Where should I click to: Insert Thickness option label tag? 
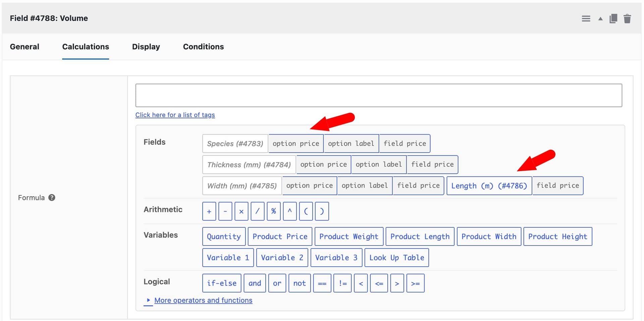(379, 164)
